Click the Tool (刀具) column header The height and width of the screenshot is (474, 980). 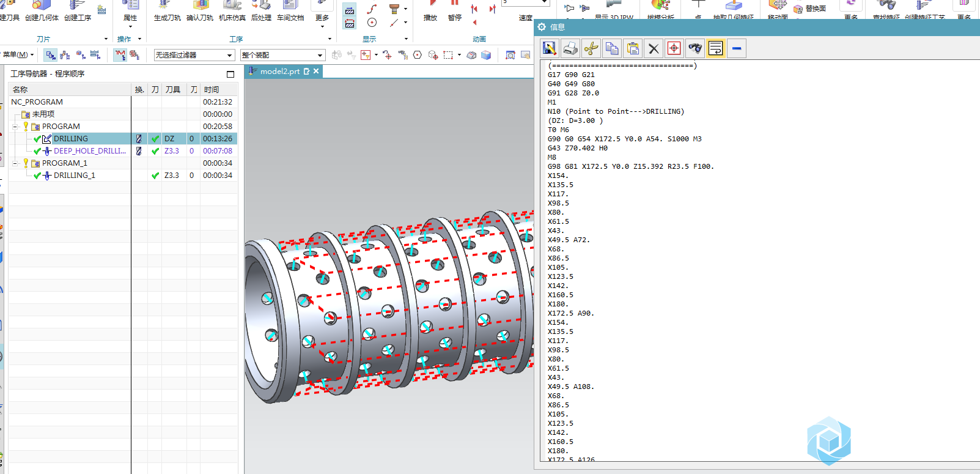(x=174, y=90)
